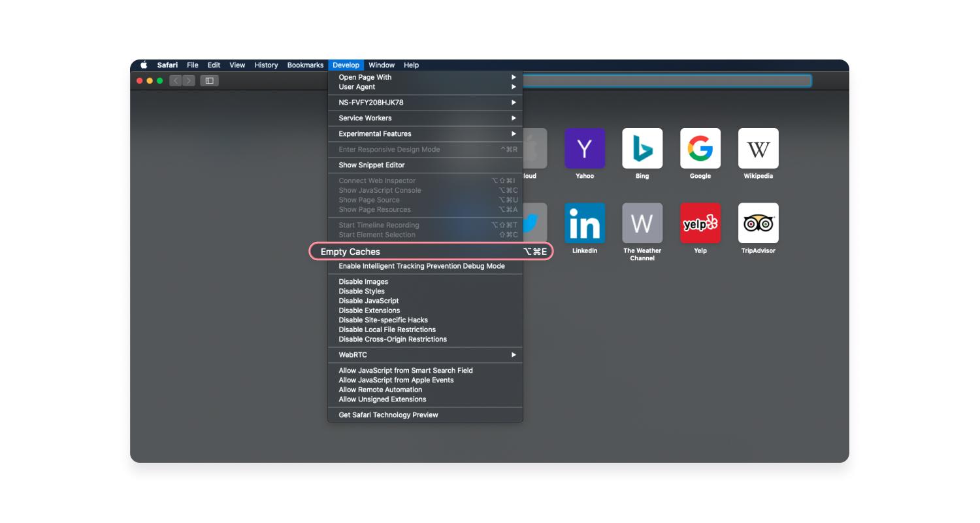Choose Get Safari Technology Preview
This screenshot has width=980, height=523.
425,415
